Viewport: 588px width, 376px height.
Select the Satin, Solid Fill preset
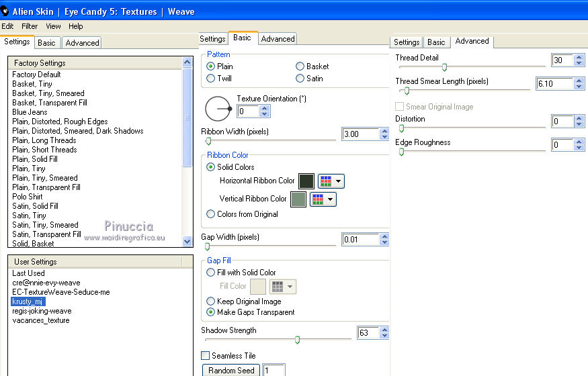[x=35, y=206]
